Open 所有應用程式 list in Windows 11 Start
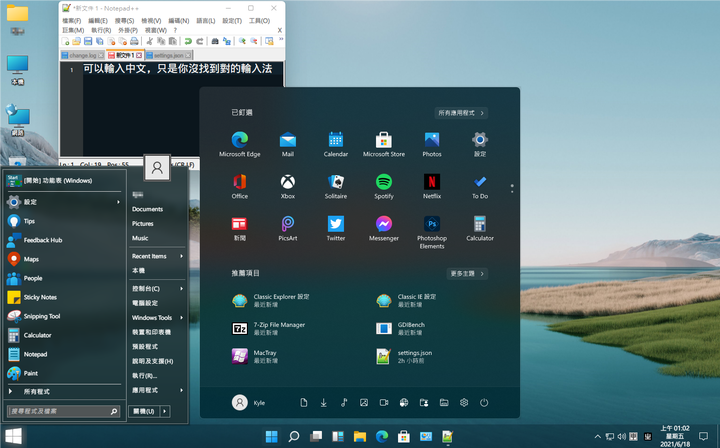The image size is (720, 448). click(x=461, y=113)
